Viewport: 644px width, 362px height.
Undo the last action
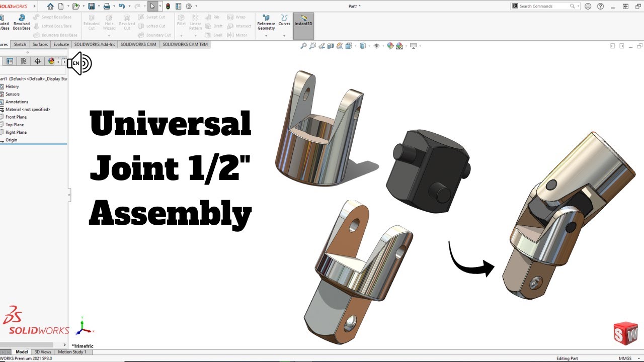tap(121, 6)
